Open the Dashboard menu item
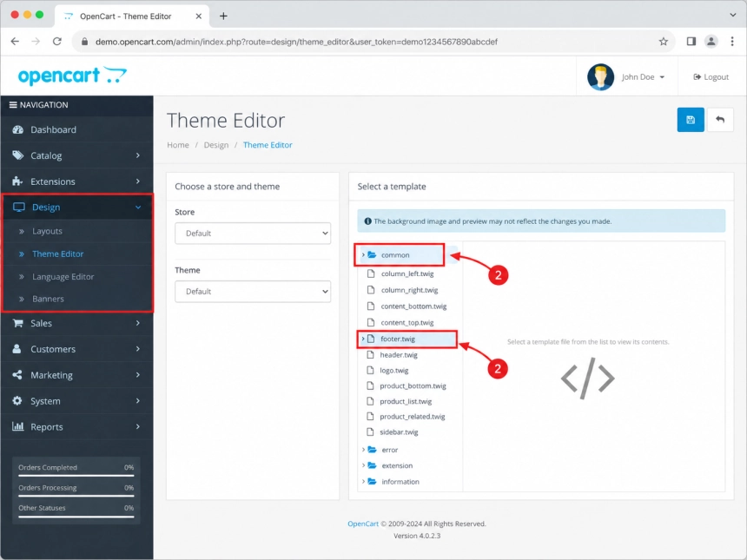 pos(76,129)
